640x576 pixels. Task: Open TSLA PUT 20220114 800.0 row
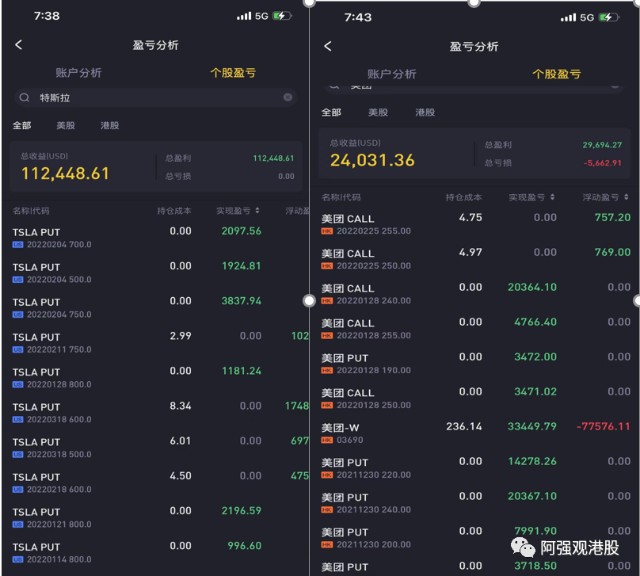point(155,552)
